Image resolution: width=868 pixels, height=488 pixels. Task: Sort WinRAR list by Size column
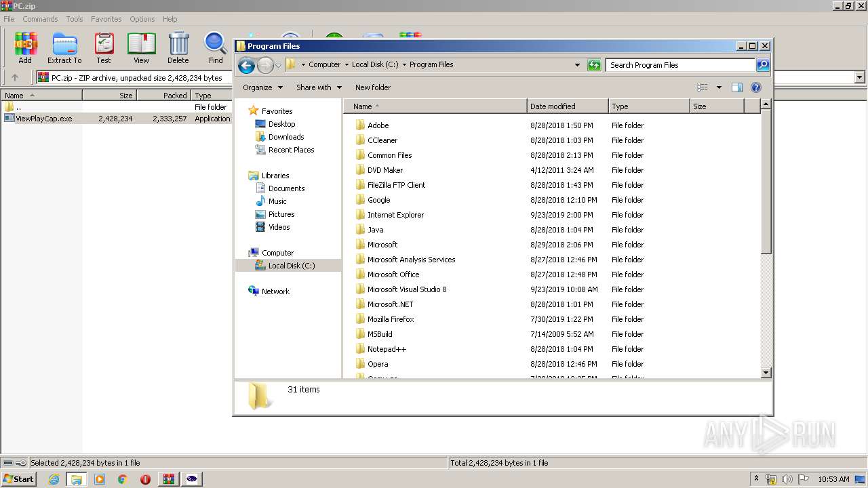point(109,96)
